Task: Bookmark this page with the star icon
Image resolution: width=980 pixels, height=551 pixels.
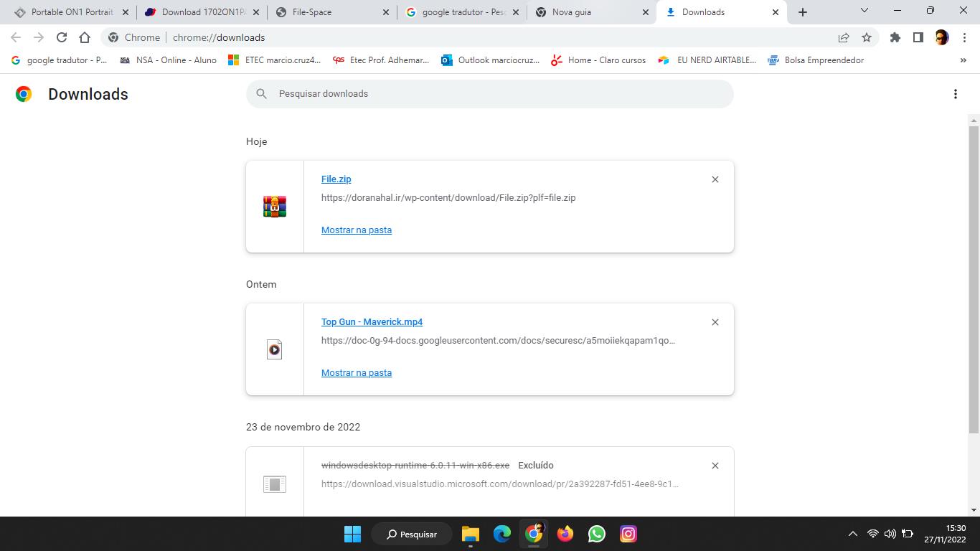Action: click(x=867, y=37)
